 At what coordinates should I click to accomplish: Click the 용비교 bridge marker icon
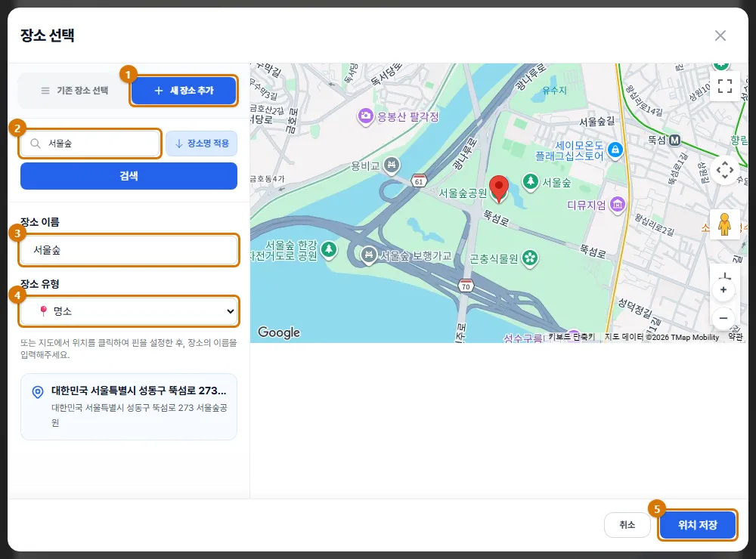coord(392,165)
